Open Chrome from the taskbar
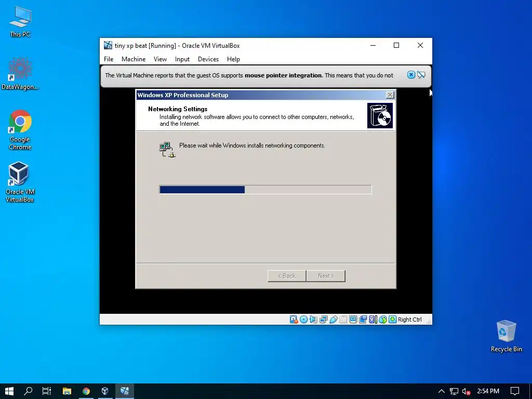Screen dimensions: 532x399 86,391
